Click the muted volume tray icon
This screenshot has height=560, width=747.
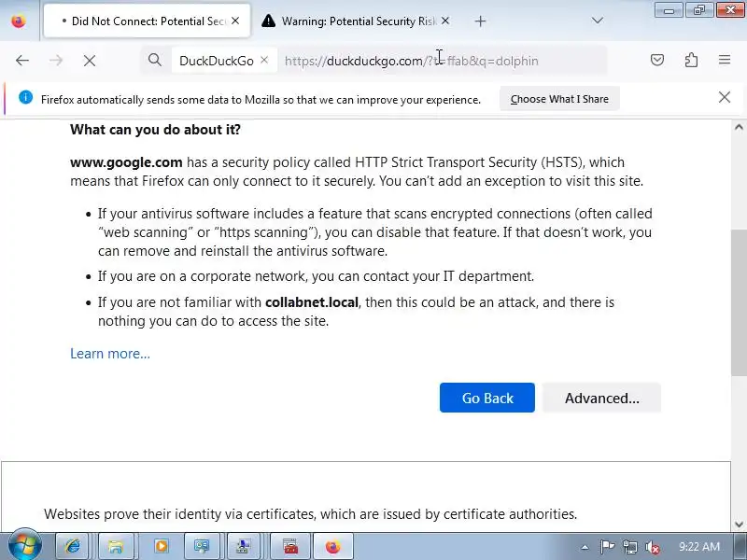(652, 547)
